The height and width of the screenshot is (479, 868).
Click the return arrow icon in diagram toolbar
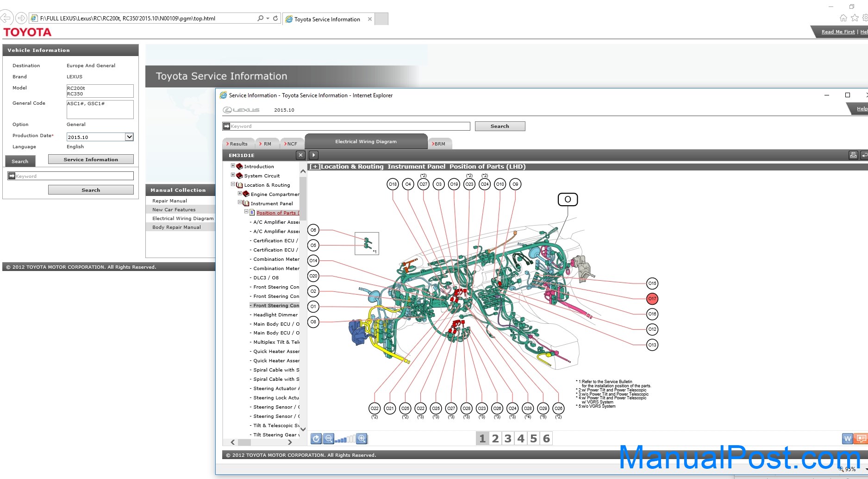point(864,155)
